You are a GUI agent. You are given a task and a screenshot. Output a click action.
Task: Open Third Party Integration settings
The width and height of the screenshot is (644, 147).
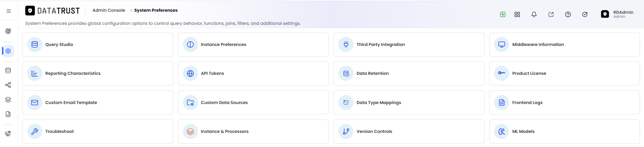(409, 45)
